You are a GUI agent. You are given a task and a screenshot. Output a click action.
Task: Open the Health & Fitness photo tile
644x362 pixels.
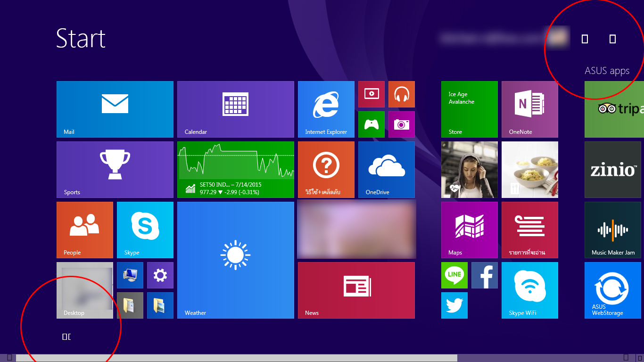pos(470,170)
